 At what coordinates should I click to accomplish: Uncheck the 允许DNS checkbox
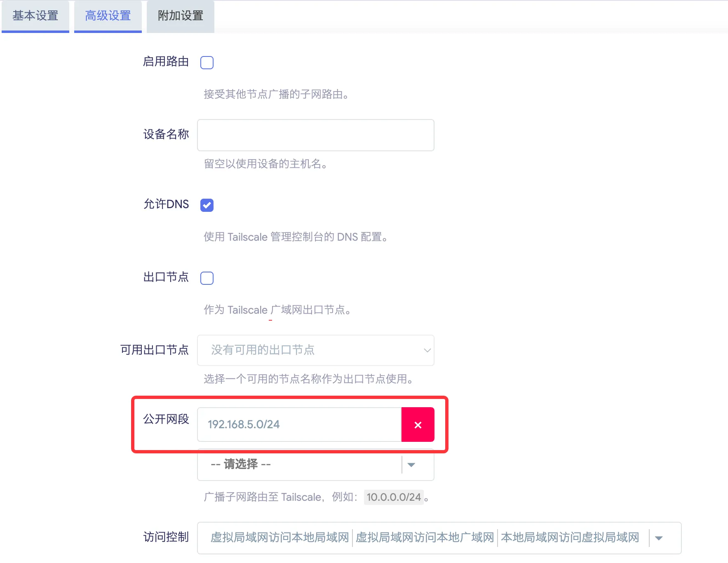(207, 205)
